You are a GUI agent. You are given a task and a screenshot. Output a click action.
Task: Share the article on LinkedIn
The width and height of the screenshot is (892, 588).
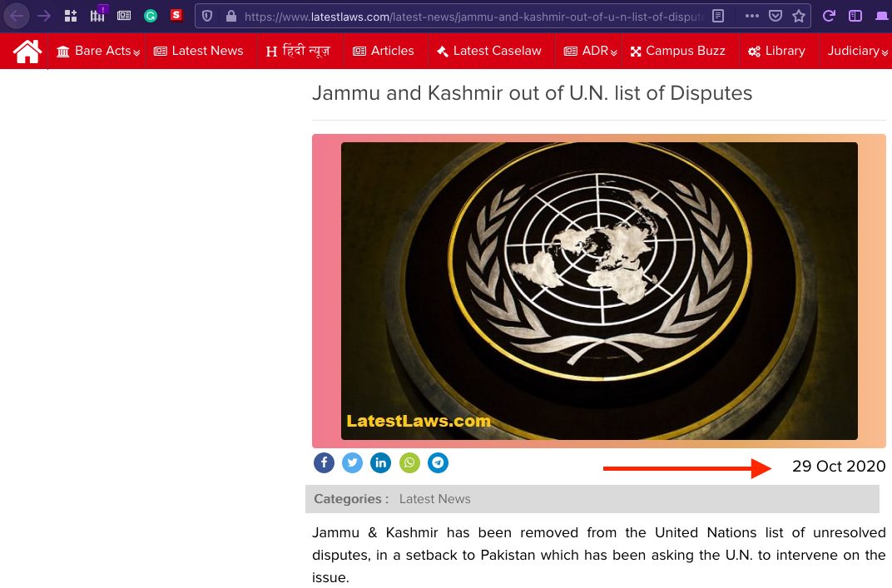click(380, 463)
